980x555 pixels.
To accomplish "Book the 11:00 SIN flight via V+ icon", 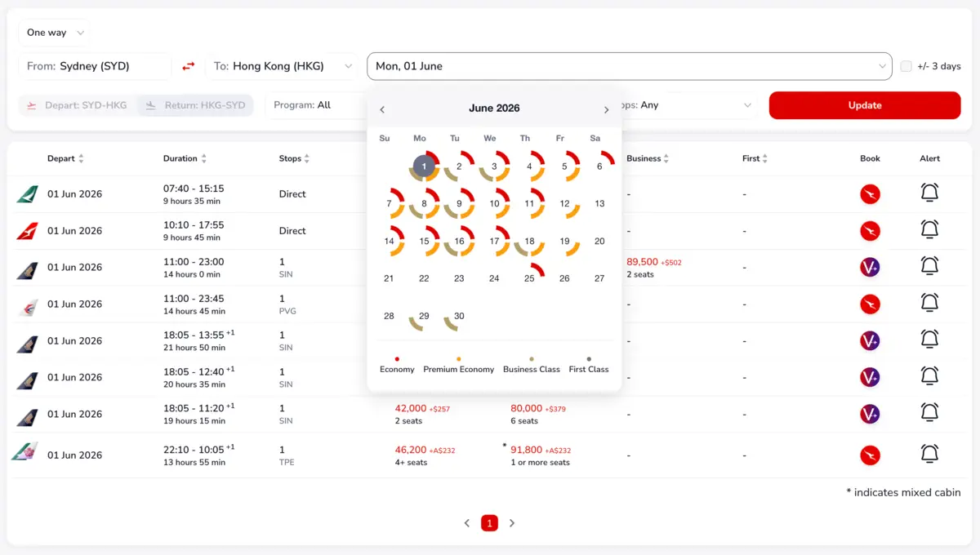I will click(x=870, y=267).
